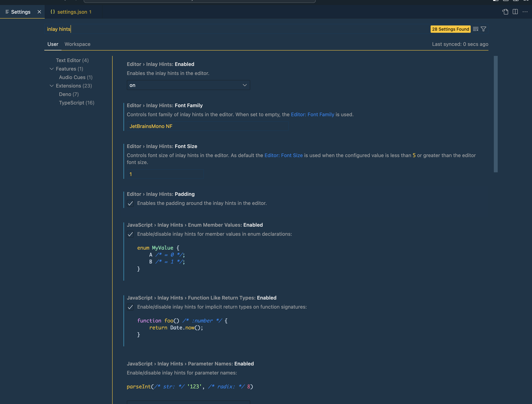Click the 28 Settings Found badge

(450, 29)
